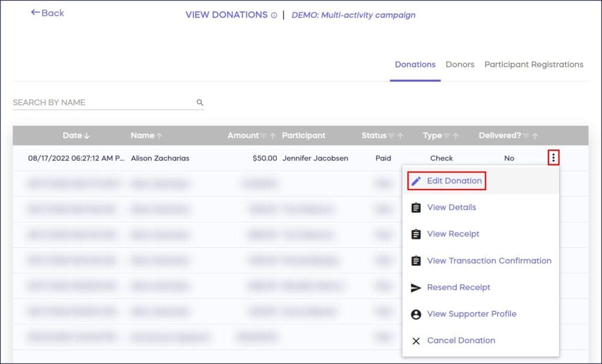The height and width of the screenshot is (364, 602).
Task: Click the search magnifier icon
Action: pos(200,101)
